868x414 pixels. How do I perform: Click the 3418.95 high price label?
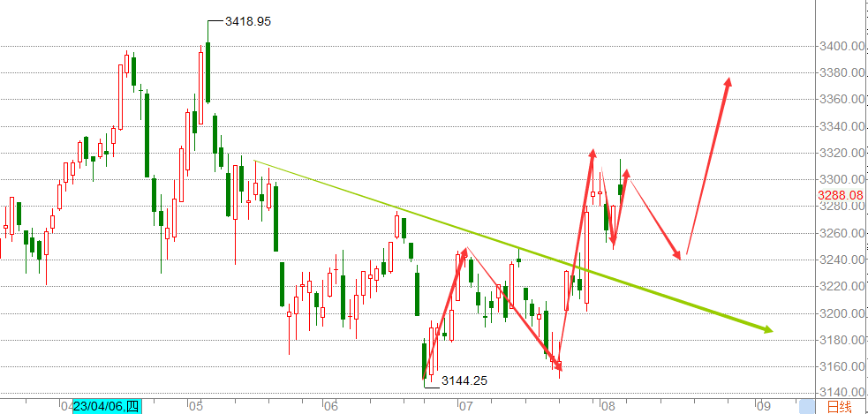242,20
